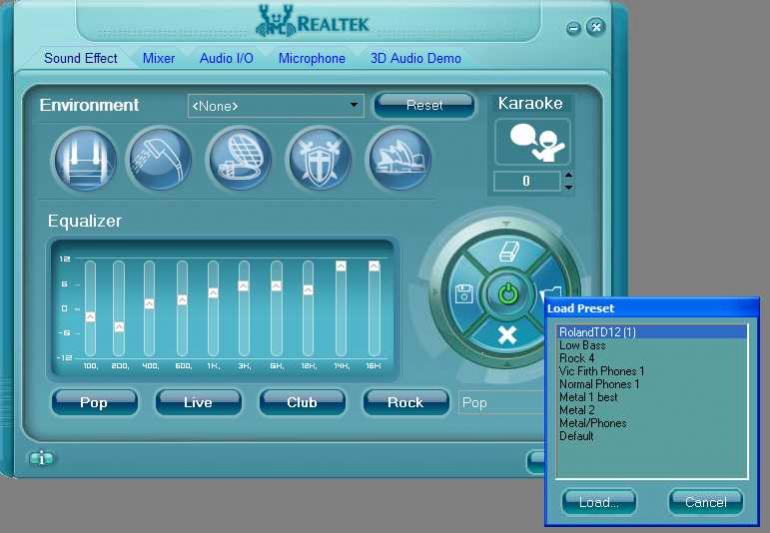The image size is (770, 533).
Task: Select the shield and swords environment icon
Action: pyautogui.click(x=320, y=160)
